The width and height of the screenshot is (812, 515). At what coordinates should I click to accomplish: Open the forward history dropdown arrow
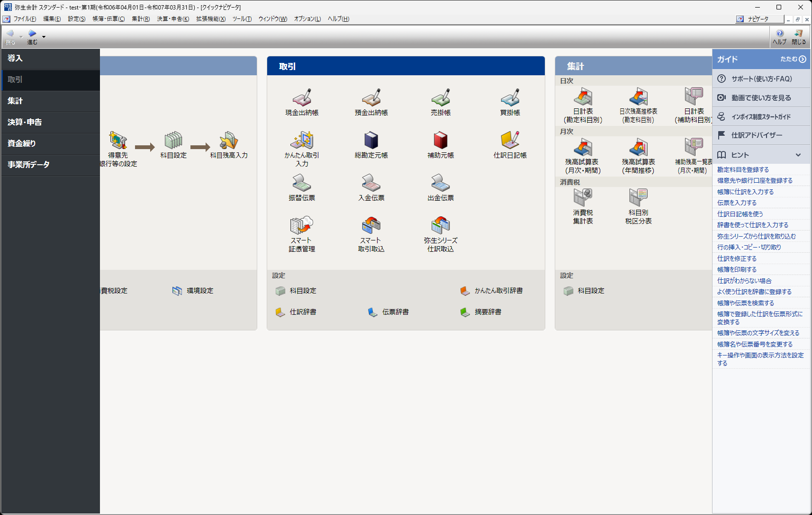tap(44, 37)
